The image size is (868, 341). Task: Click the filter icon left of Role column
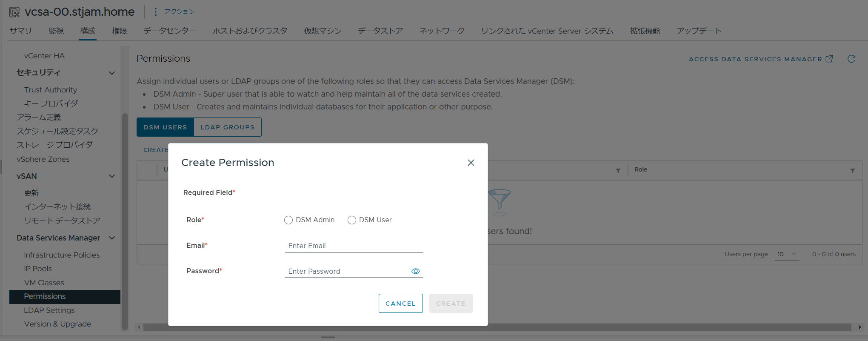pos(618,170)
